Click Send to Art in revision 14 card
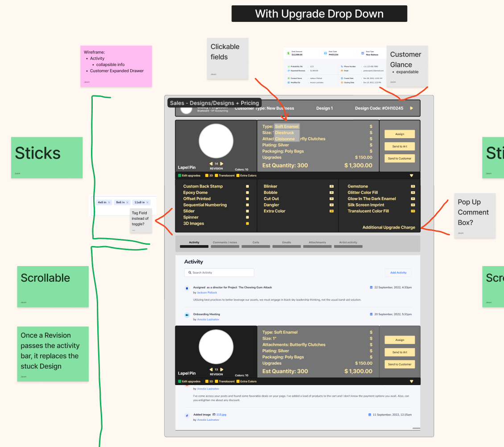The image size is (504, 447). [400, 147]
